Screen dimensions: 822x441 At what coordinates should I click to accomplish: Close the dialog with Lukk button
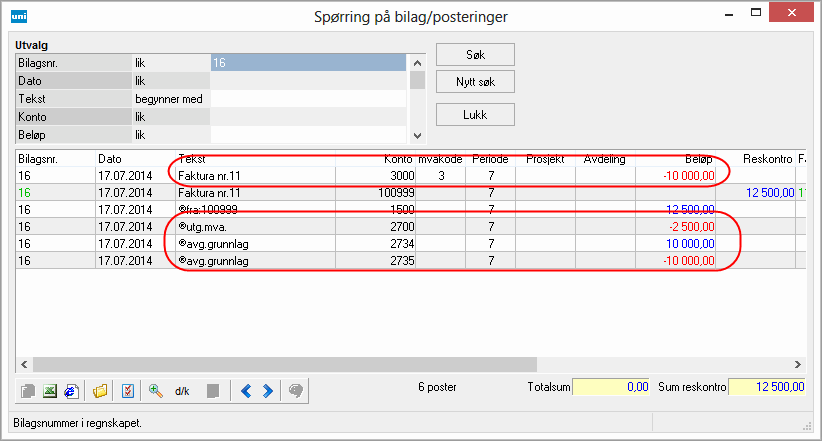pyautogui.click(x=475, y=114)
